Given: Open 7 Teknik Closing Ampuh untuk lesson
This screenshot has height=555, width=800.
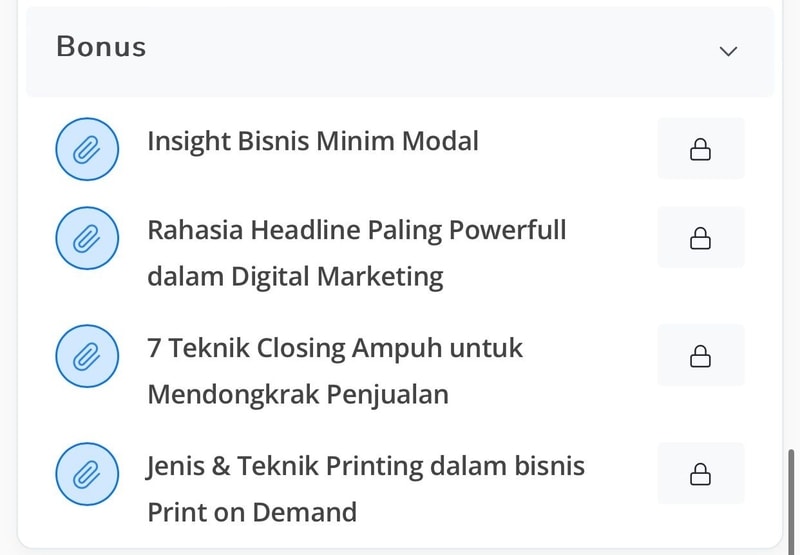Looking at the screenshot, I should point(335,348).
